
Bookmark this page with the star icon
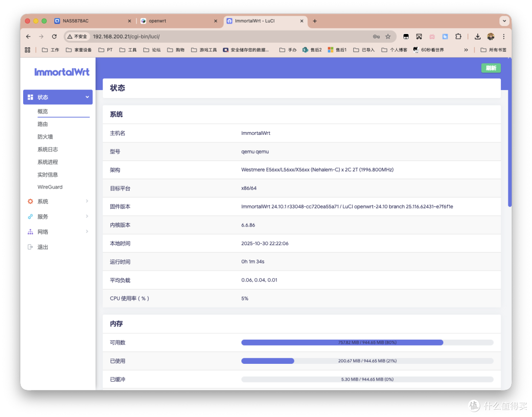[x=388, y=36]
